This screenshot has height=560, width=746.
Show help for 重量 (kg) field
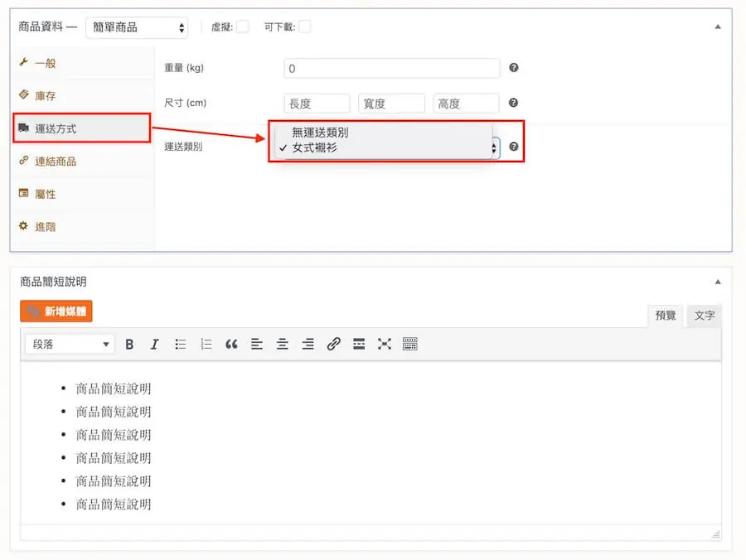[513, 67]
